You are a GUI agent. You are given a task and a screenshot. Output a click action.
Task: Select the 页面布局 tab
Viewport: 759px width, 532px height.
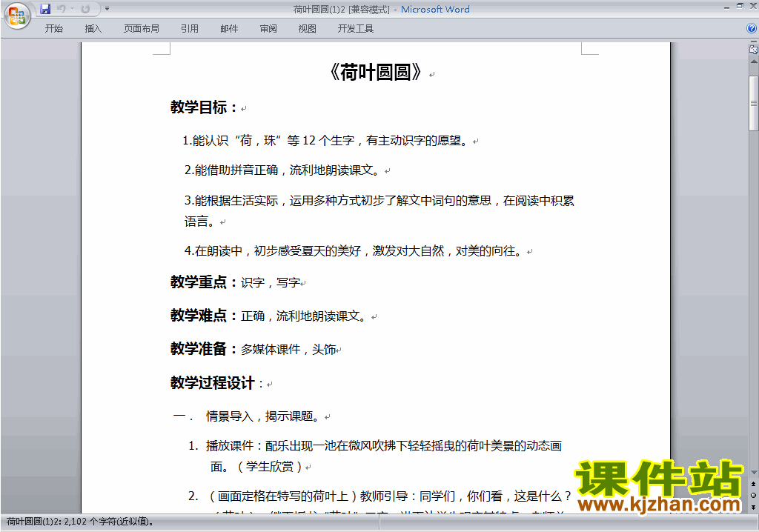tap(142, 29)
